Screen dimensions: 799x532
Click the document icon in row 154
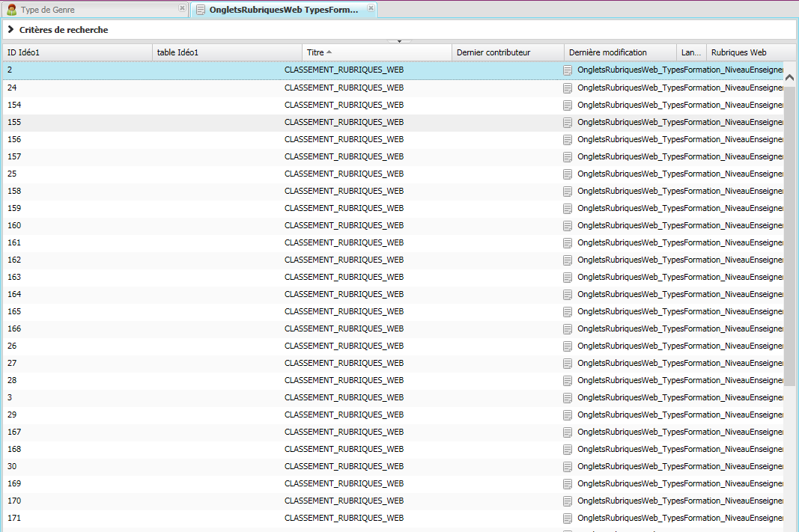[568, 106]
